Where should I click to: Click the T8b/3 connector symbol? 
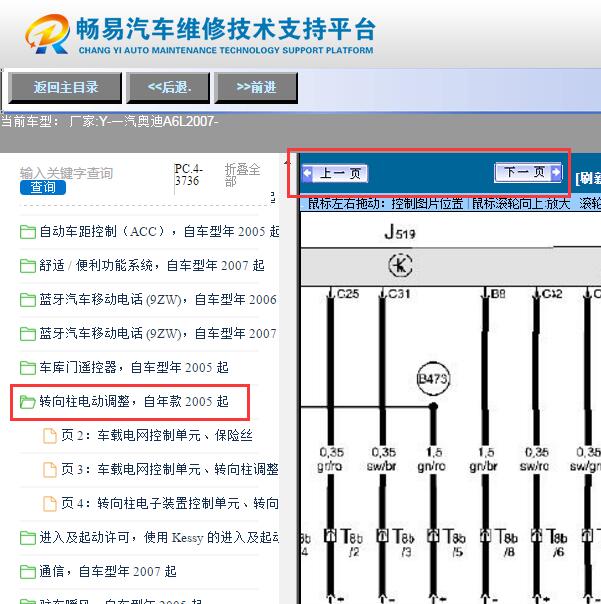[382, 535]
